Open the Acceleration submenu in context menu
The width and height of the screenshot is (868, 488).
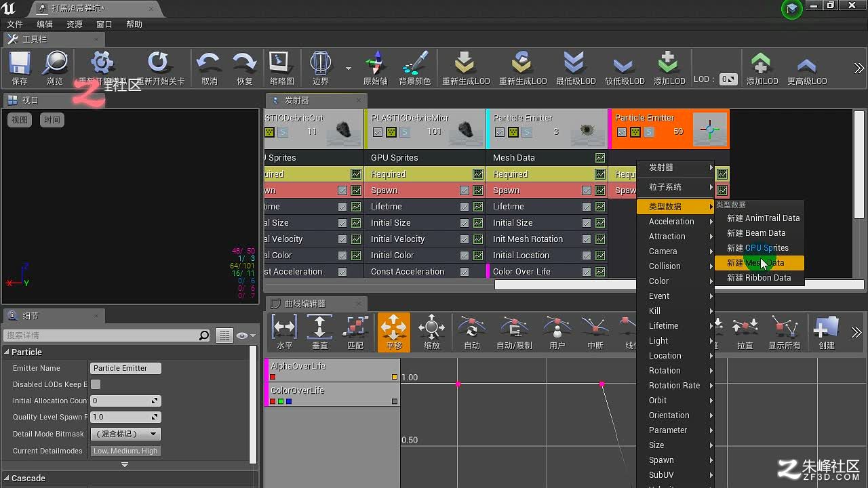pyautogui.click(x=675, y=222)
